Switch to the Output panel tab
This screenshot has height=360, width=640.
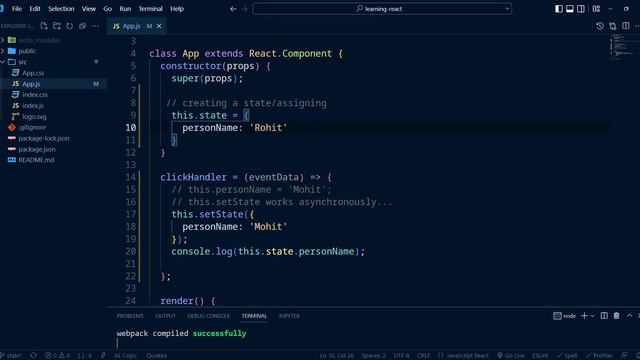pos(165,316)
